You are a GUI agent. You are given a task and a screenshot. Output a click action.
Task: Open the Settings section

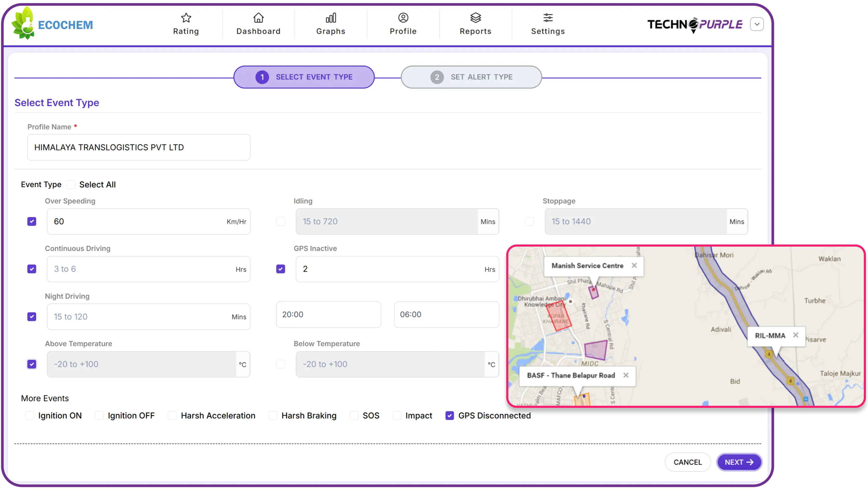pos(548,24)
